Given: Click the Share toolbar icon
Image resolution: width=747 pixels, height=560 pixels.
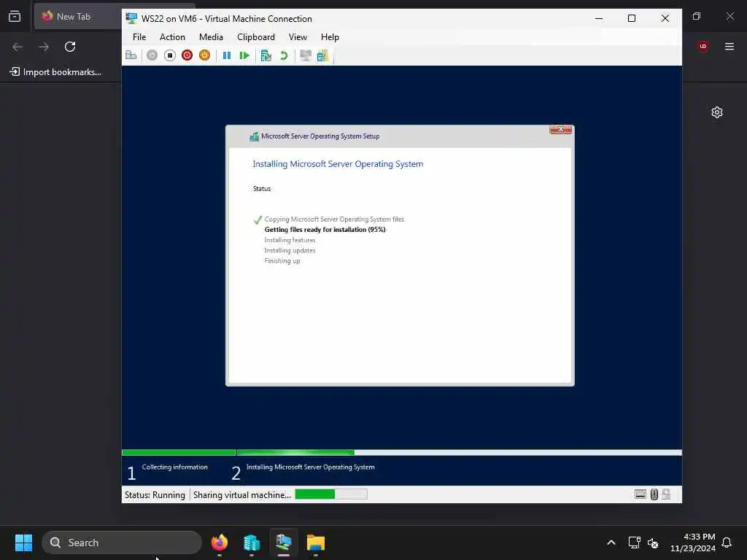Looking at the screenshot, I should point(322,55).
